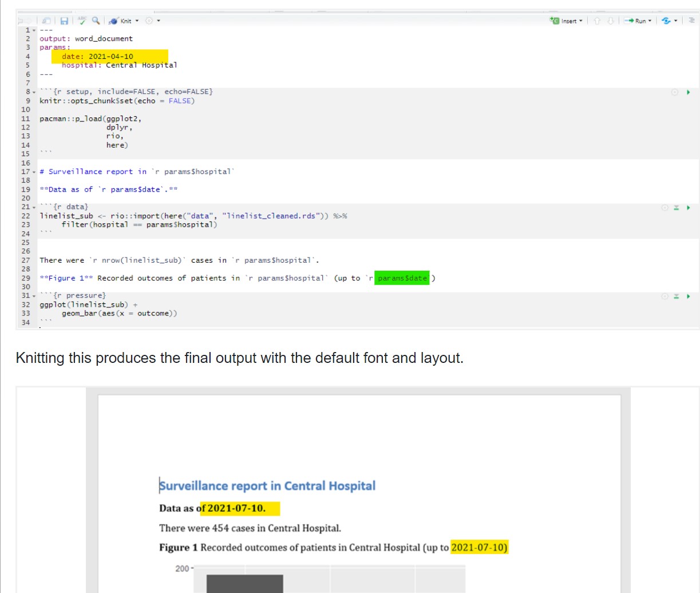Run the spell check tool
This screenshot has width=700, height=593.
tap(82, 21)
